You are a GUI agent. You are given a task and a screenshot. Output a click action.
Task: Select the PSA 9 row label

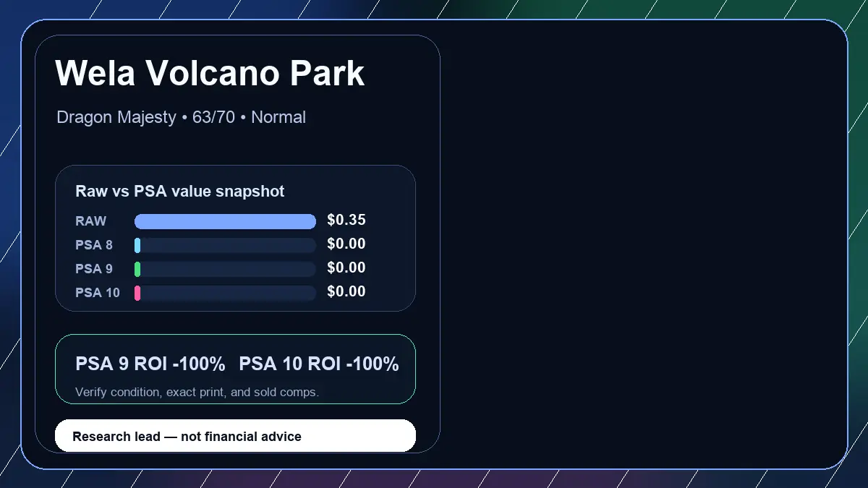click(94, 269)
